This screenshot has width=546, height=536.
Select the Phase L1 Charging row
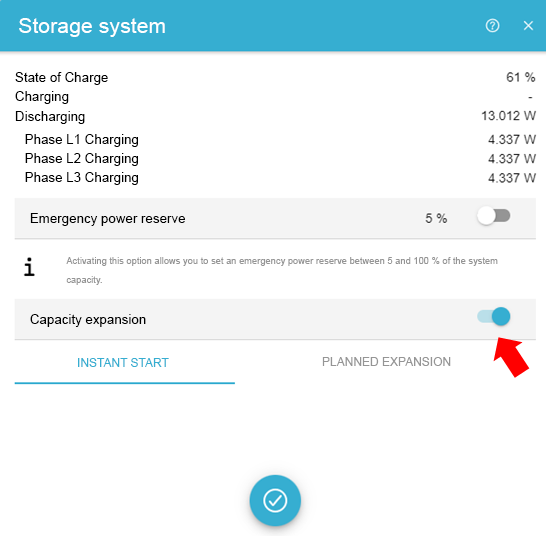point(275,140)
